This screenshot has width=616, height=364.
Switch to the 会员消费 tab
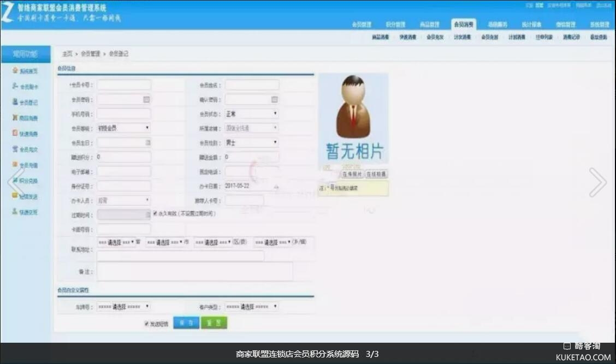(x=464, y=25)
